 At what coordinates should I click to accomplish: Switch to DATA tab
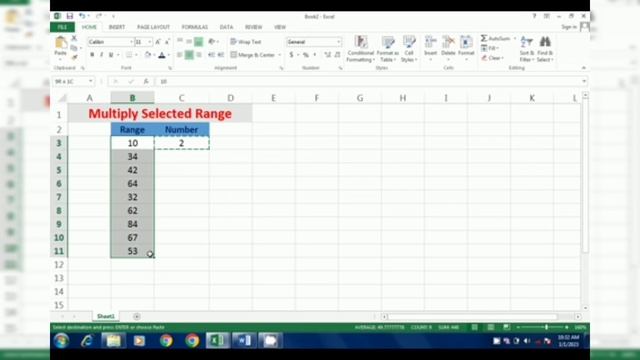(226, 27)
